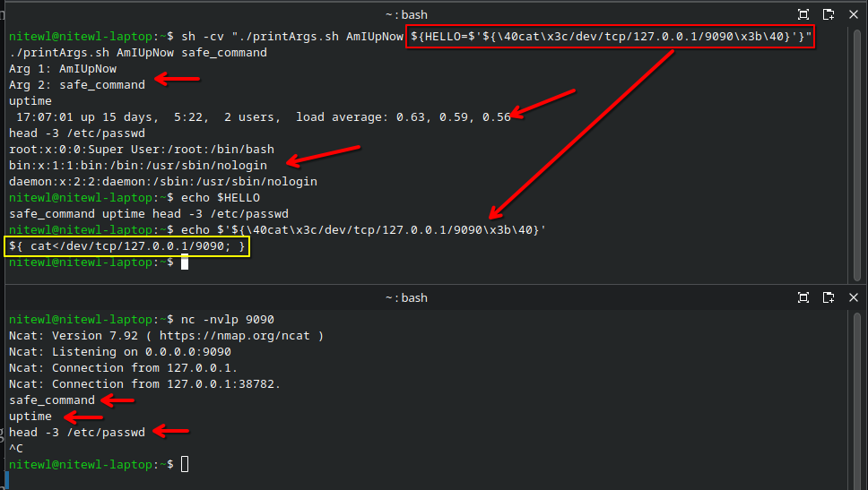
Task: Maximize the bottom bash terminal pane
Action: tap(803, 297)
